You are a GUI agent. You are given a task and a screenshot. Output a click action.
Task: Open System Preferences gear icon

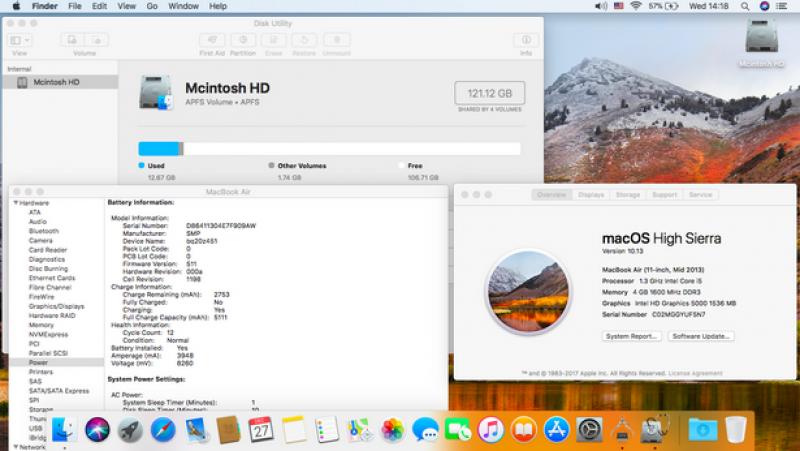click(x=589, y=430)
